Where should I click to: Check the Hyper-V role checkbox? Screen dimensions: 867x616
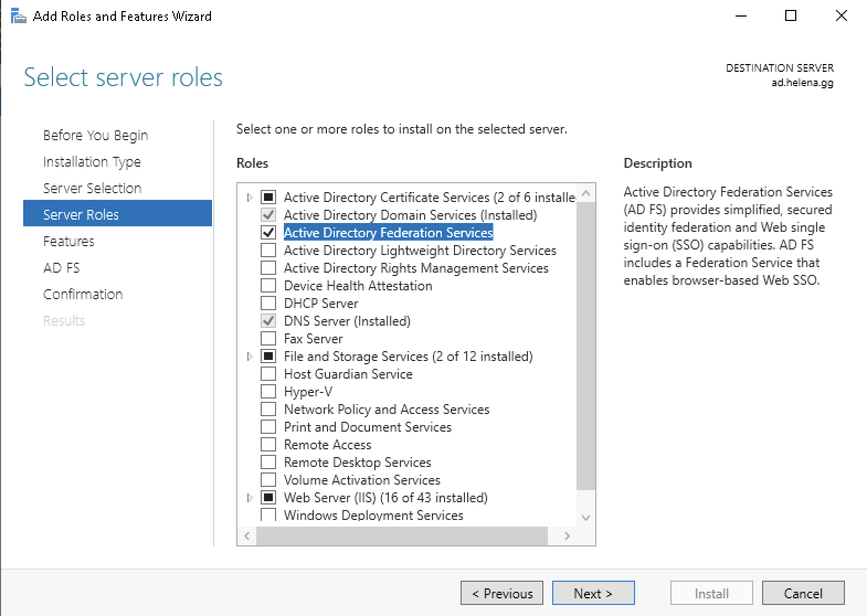tap(268, 391)
